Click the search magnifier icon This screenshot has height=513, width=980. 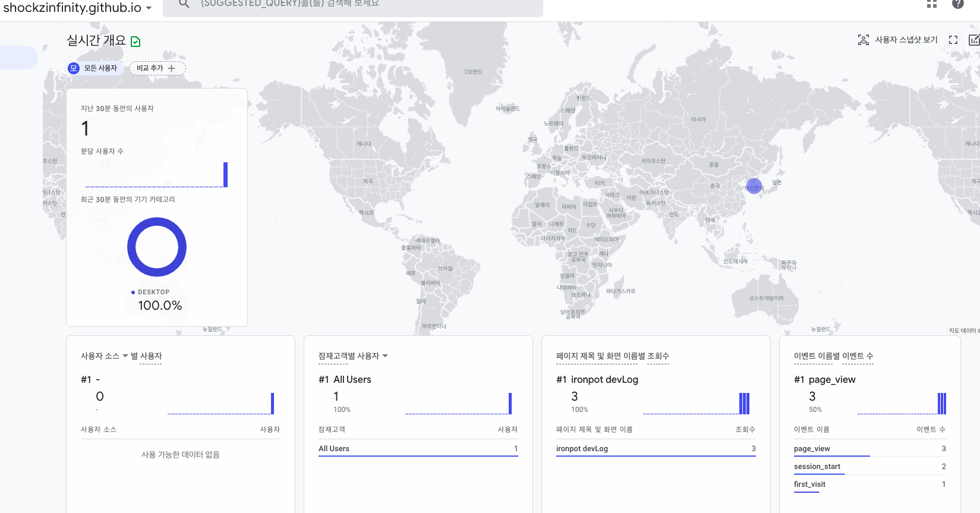(184, 4)
